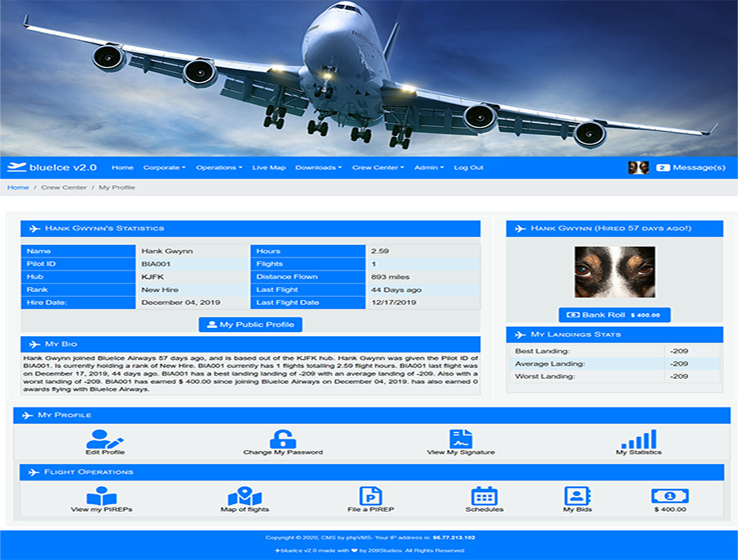Click the pilot avatar dog photo
738x560 pixels.
coord(614,271)
